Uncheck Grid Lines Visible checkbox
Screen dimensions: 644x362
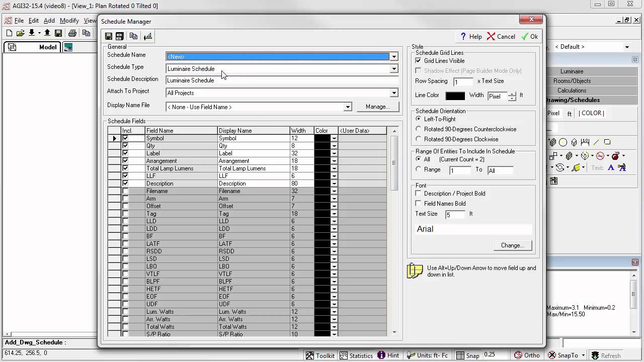coord(418,61)
